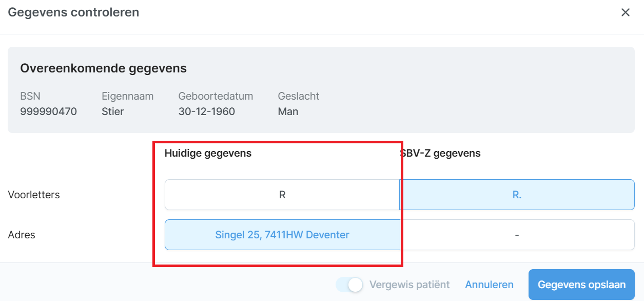Click the Geslacht value Man
The image size is (644, 301).
tap(288, 111)
